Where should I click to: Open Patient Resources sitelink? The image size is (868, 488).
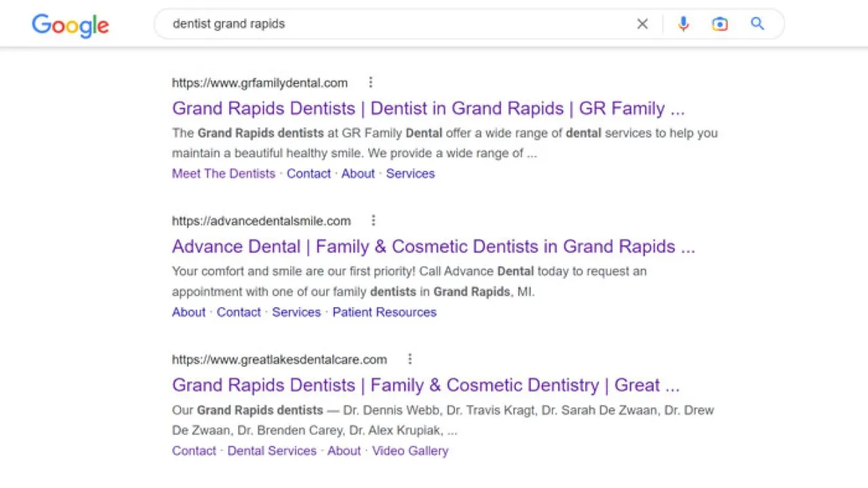point(384,312)
